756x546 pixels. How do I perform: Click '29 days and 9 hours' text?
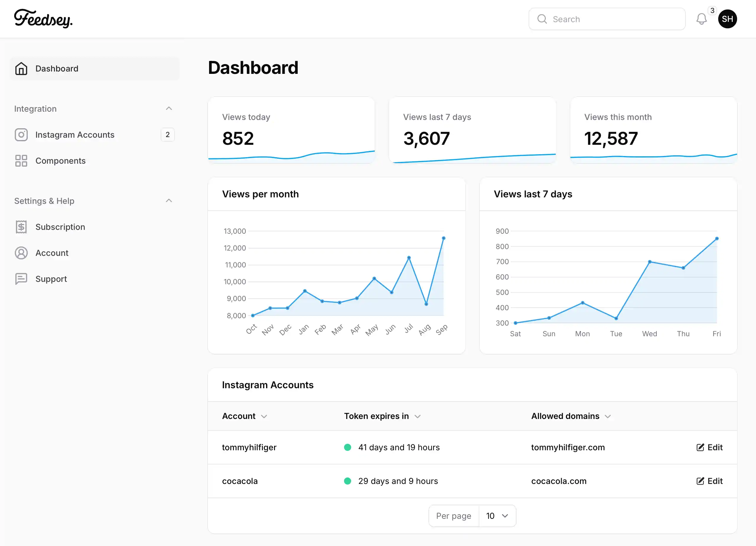(x=398, y=481)
